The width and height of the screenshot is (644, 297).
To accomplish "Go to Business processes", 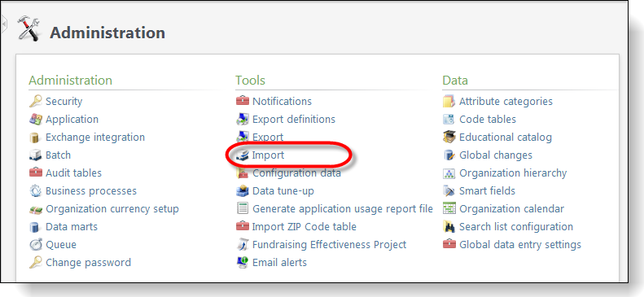I will click(91, 191).
